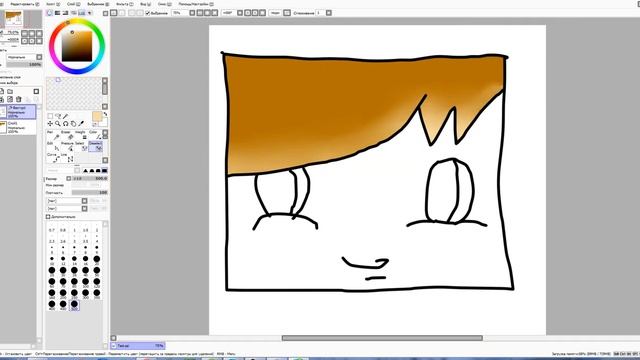Pick brush size 400
This screenshot has width=640, height=360.
(52, 304)
